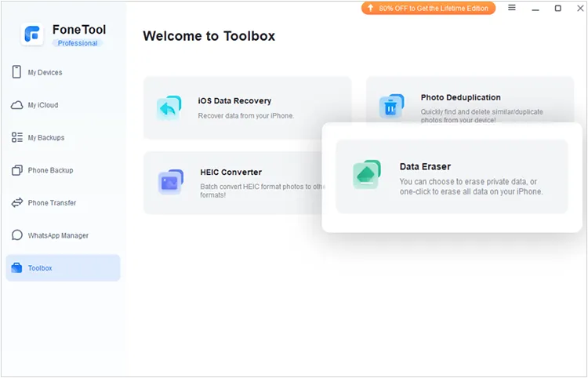
Task: Open the Photo Deduplication card
Action: tap(470, 100)
